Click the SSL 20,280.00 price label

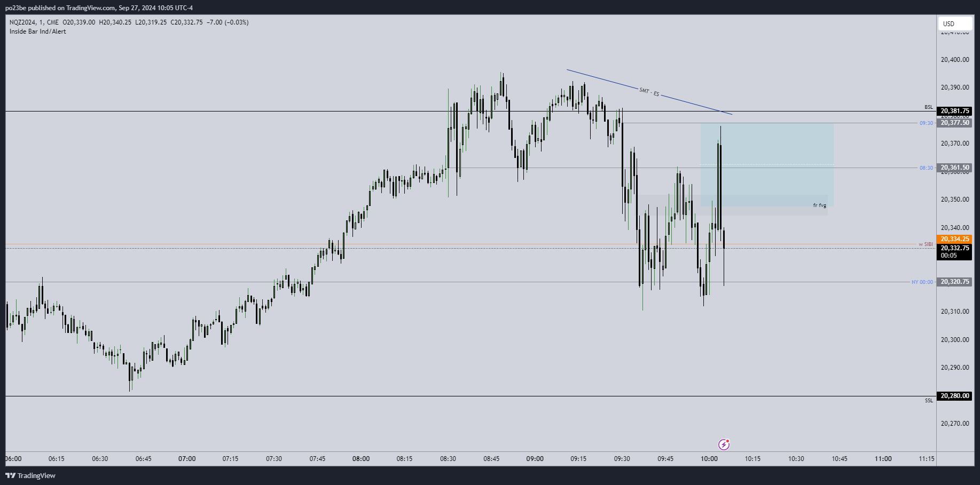click(954, 396)
